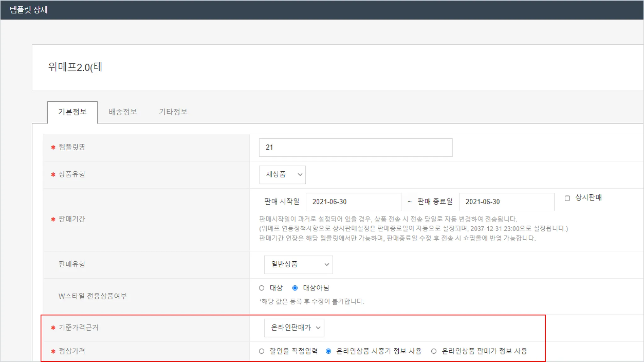644x362 pixels.
Task: Select the 대상아님 radio button
Action: click(295, 288)
